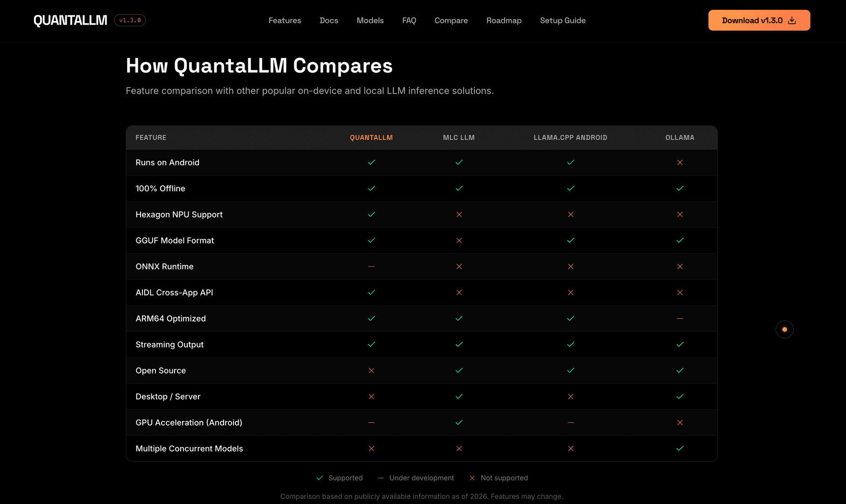Click QuantaLLM's checkmark for Hexagon NPU Support
The image size is (846, 504).
371,215
